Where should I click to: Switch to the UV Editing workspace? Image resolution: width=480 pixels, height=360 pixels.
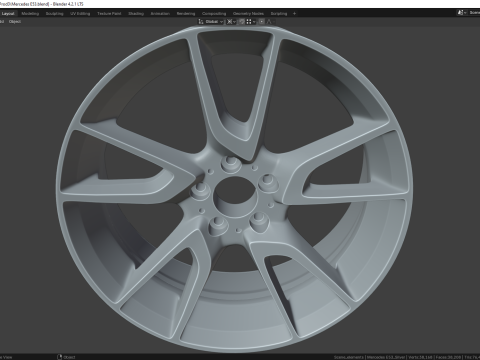point(80,14)
